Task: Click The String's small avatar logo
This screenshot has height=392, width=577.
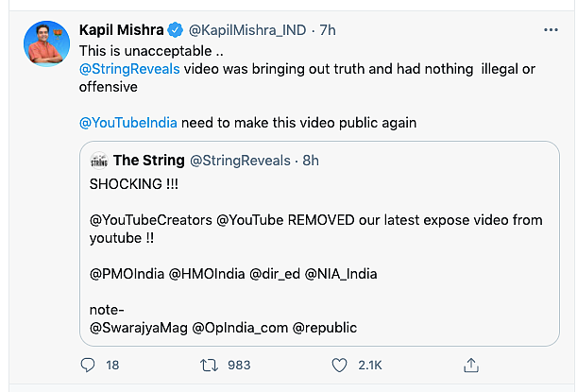Action: (x=98, y=161)
